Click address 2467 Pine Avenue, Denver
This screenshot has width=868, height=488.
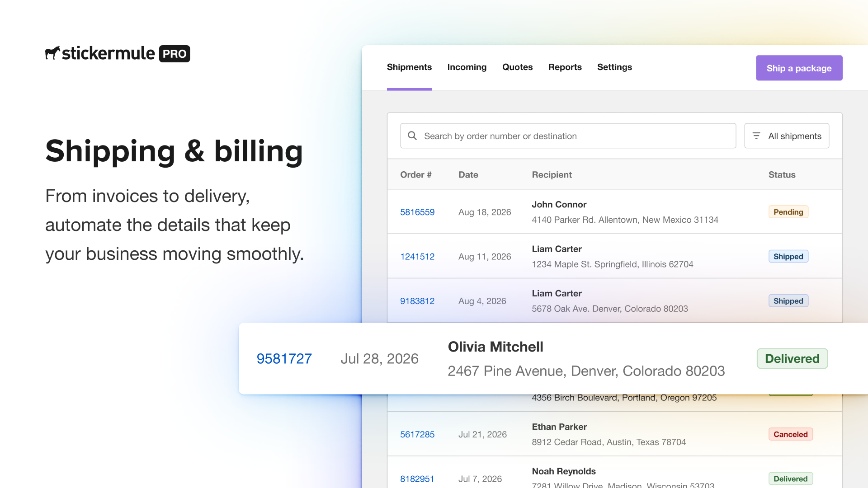(586, 371)
